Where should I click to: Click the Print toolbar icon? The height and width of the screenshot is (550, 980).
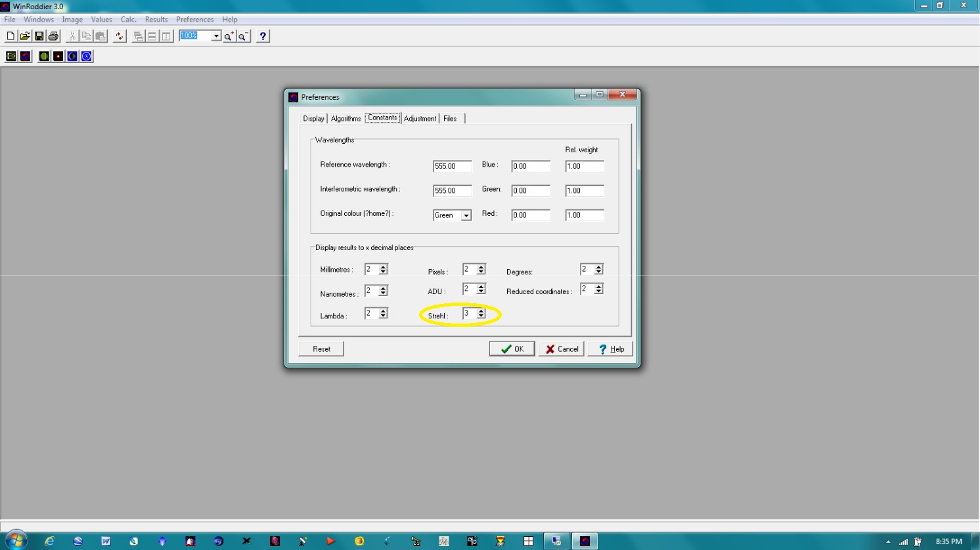coord(54,36)
